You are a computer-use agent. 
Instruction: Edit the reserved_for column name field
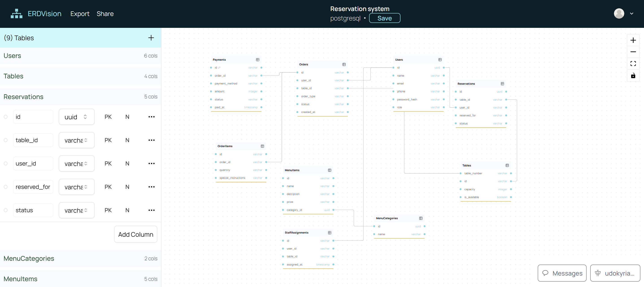33,187
